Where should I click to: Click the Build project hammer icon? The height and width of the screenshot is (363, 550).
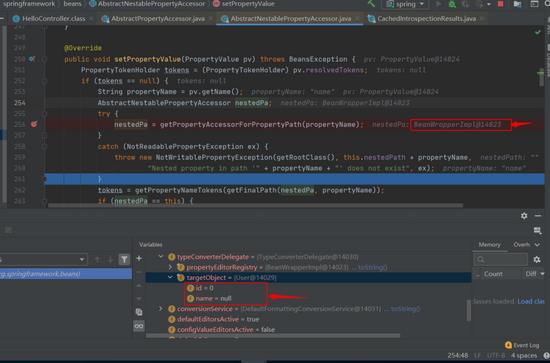[371, 4]
